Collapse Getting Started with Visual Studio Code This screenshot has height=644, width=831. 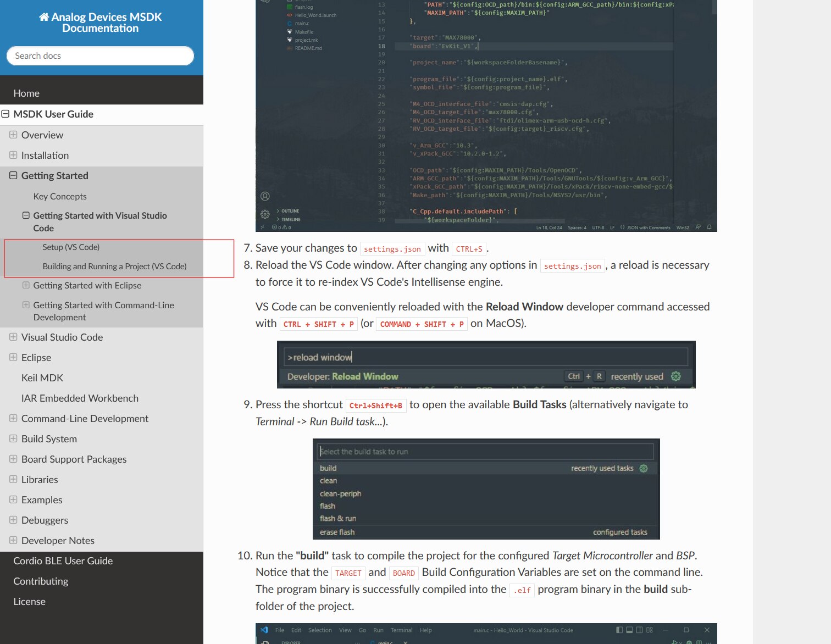[x=26, y=215]
